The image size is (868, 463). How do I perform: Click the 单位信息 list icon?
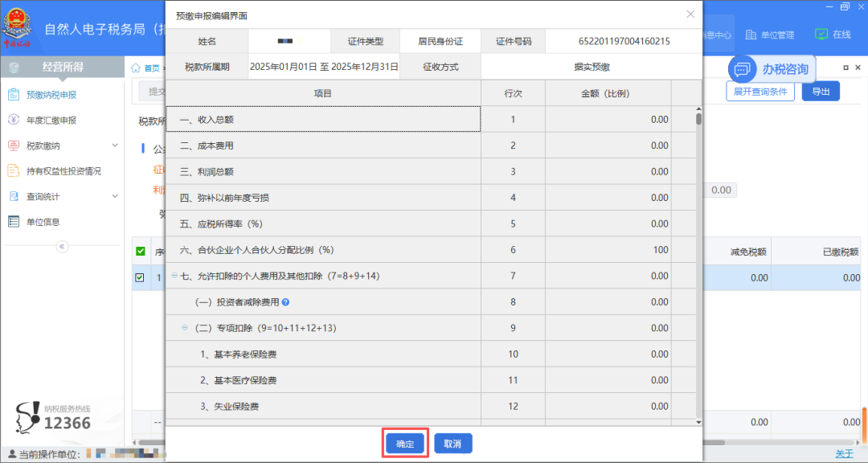point(14,222)
